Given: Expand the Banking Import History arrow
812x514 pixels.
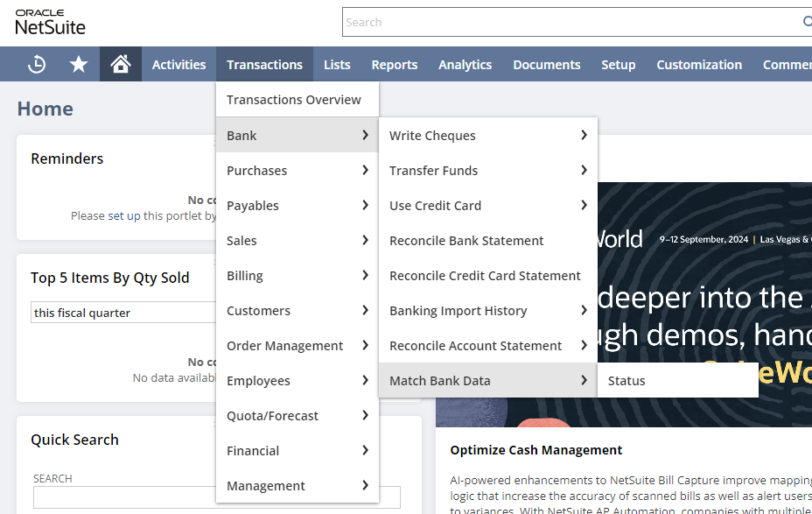Looking at the screenshot, I should coord(584,310).
